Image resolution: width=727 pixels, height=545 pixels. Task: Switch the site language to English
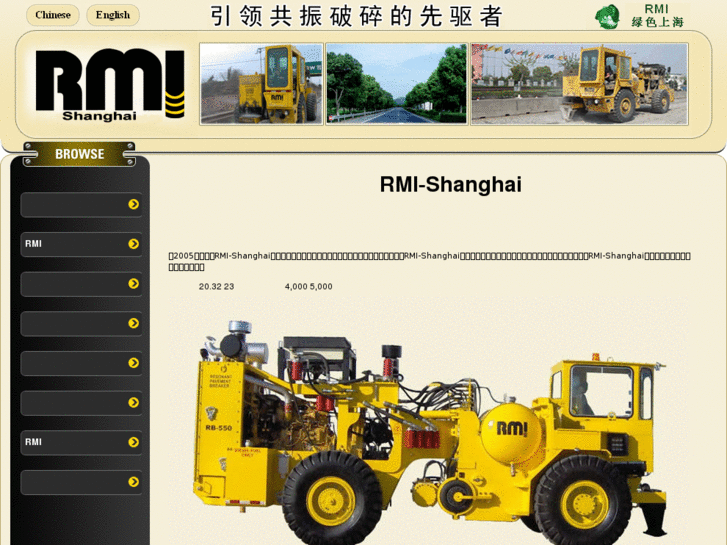point(113,15)
